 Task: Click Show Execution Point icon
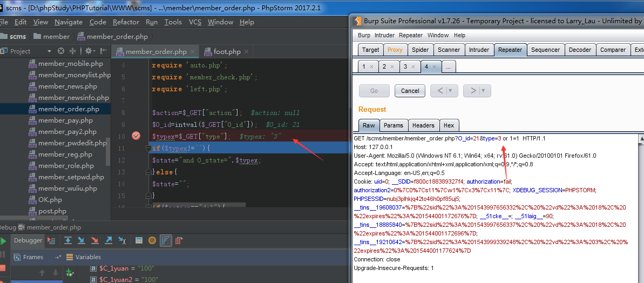(x=51, y=240)
